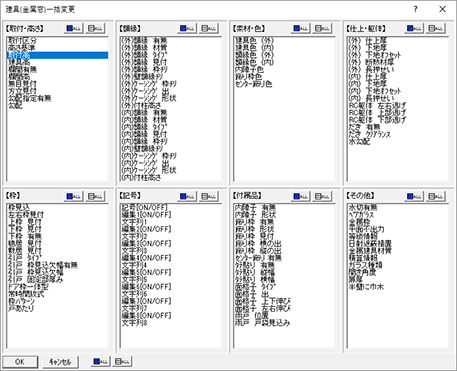The image size is (457, 371).
Task: Click deselect-all icon in 仕上・躯体 group
Action: tap(436, 29)
